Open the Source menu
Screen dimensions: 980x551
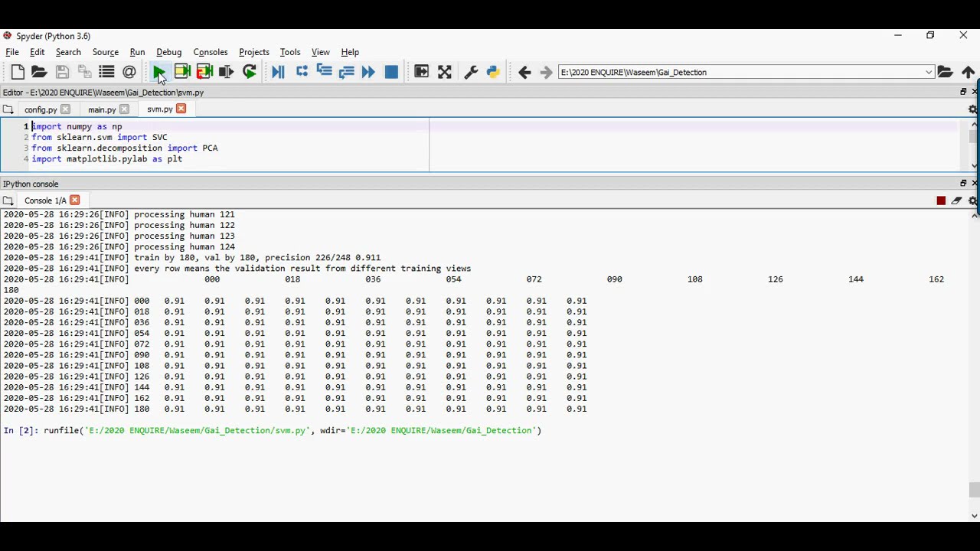point(106,52)
